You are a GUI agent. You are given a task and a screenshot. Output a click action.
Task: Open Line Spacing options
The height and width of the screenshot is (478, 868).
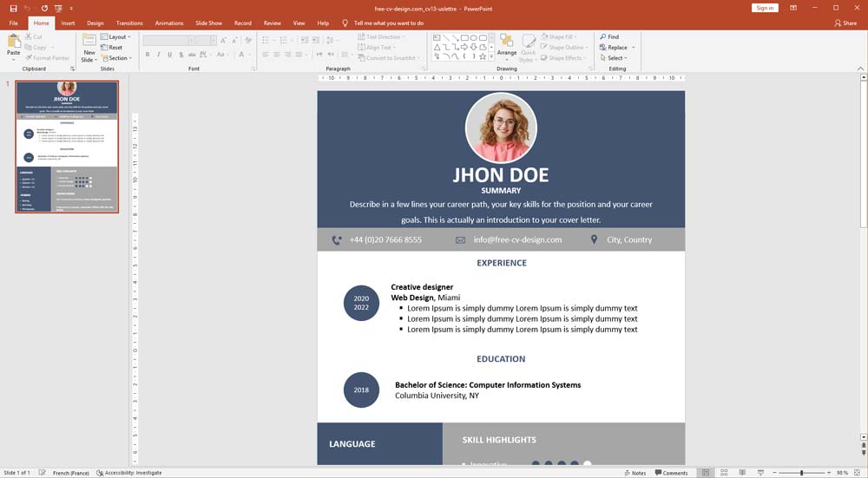pos(332,41)
